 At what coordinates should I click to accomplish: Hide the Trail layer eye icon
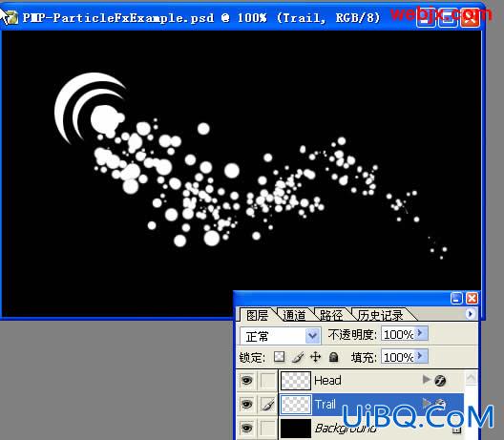(x=246, y=404)
